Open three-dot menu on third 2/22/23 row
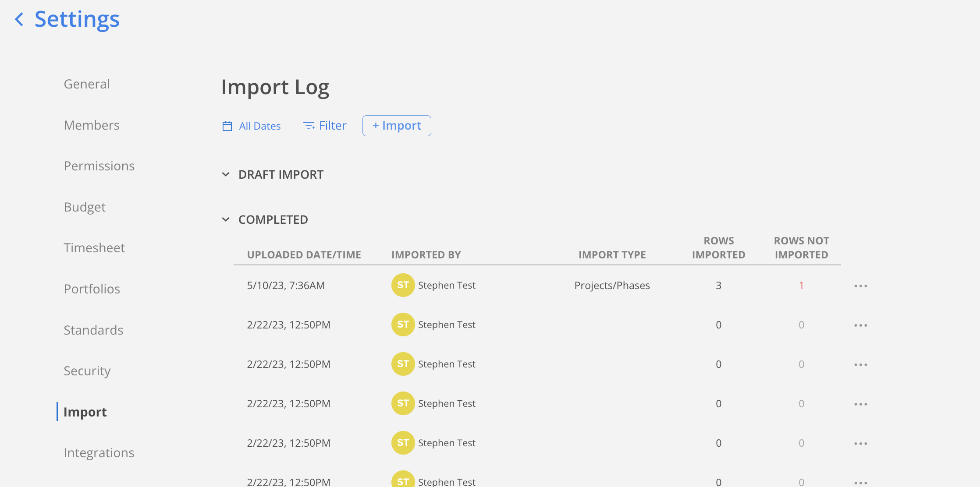Screen dimensions: 980x487 pyautogui.click(x=860, y=404)
